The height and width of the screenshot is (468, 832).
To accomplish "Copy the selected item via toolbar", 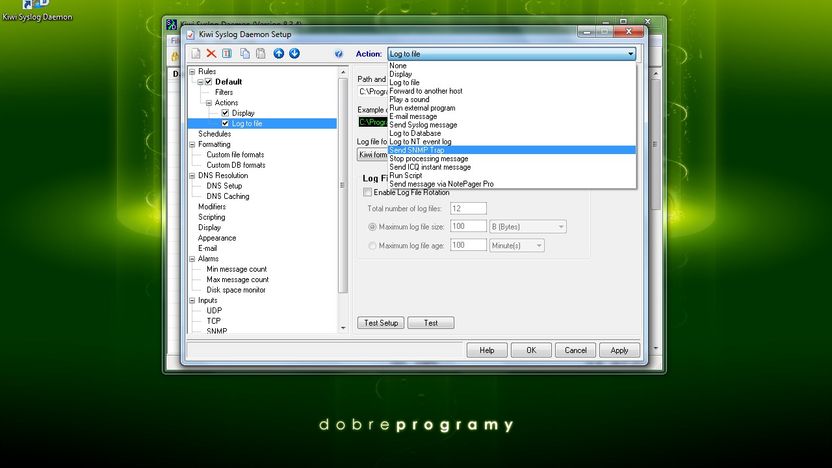I will pyautogui.click(x=245, y=53).
